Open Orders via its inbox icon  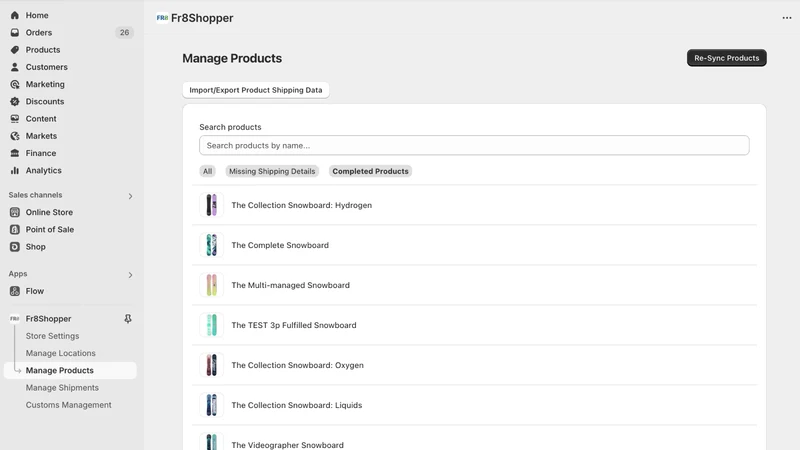15,33
